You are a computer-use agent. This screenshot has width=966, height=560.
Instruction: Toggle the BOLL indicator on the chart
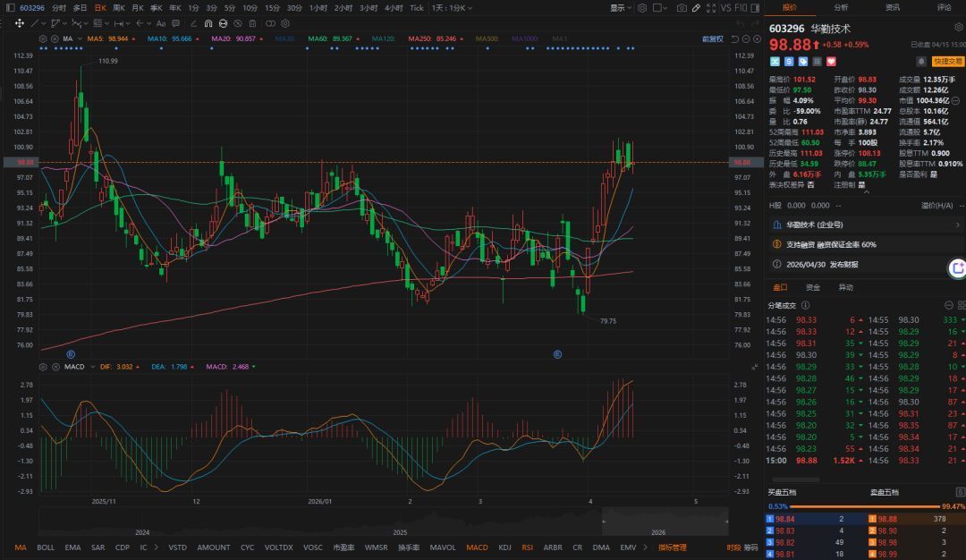click(45, 547)
